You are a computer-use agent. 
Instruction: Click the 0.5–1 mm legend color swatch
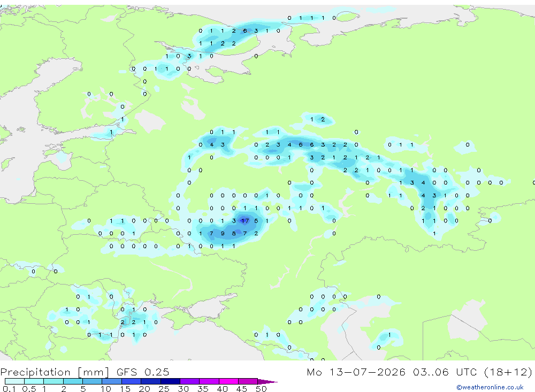[x=34, y=381]
